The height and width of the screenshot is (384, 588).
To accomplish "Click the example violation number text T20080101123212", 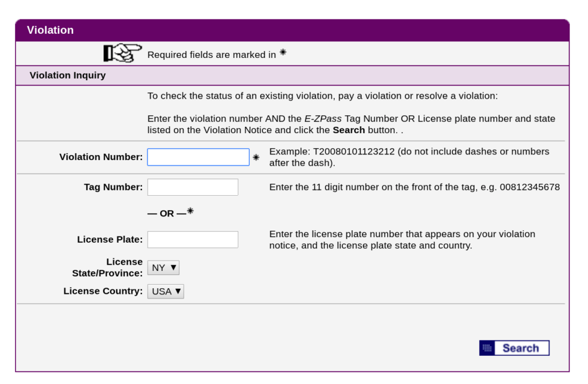I will pyautogui.click(x=354, y=152).
